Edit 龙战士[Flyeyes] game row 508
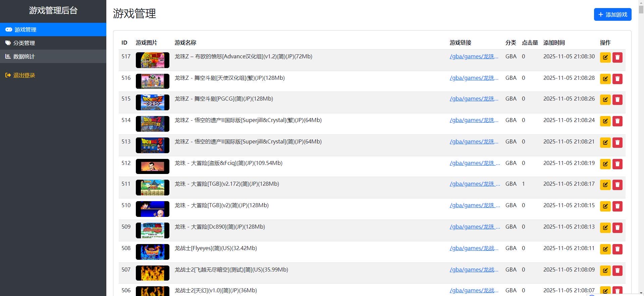 (x=605, y=249)
